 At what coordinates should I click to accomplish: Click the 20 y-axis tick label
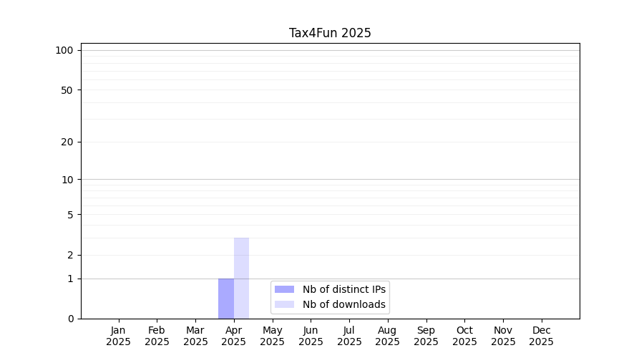(x=67, y=142)
